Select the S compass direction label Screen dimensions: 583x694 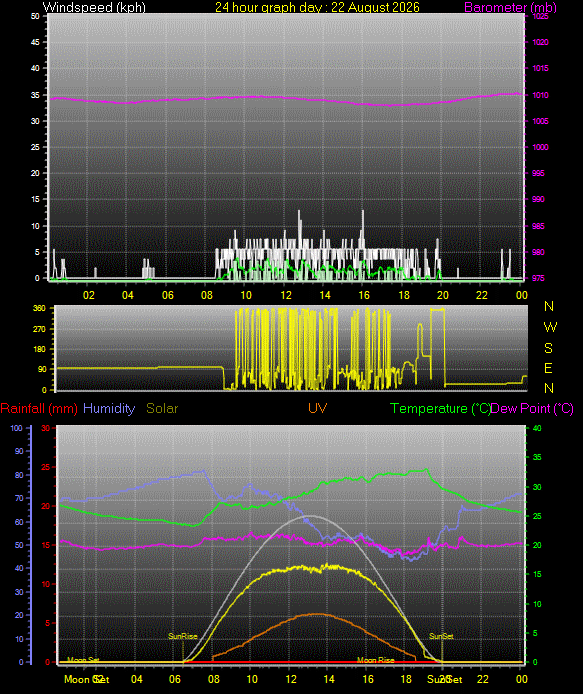click(x=548, y=348)
